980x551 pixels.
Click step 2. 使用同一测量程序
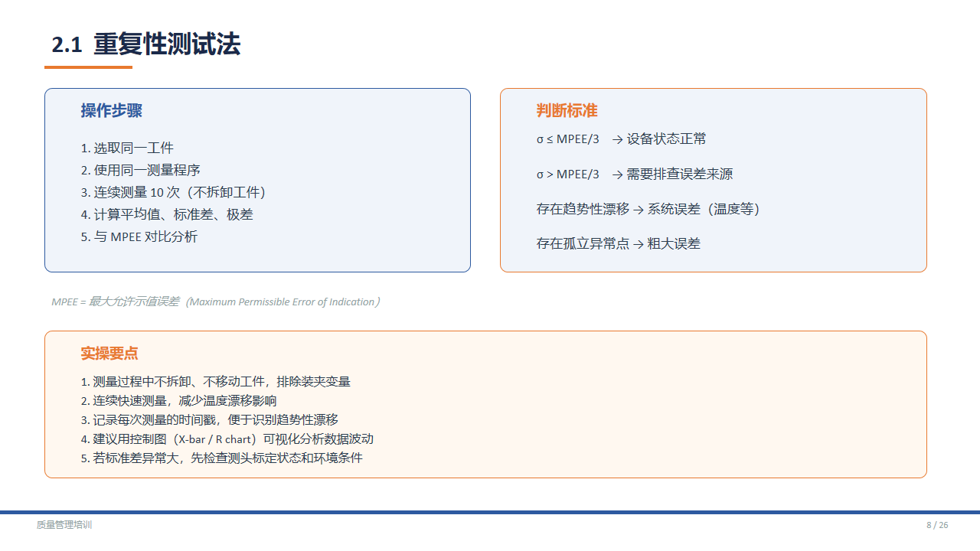(x=141, y=171)
